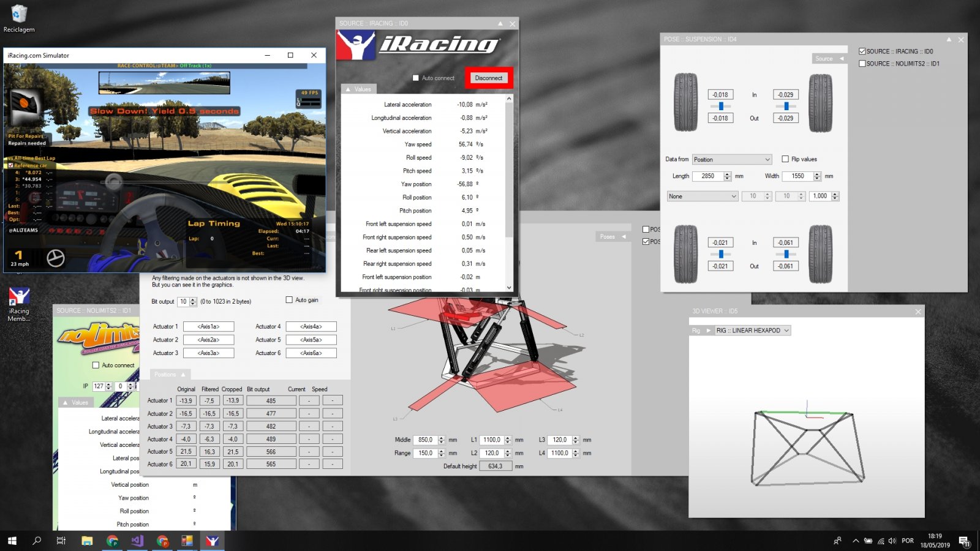Click the Actuator 1 <Axis1a> field
The height and width of the screenshot is (551, 980).
click(x=208, y=327)
